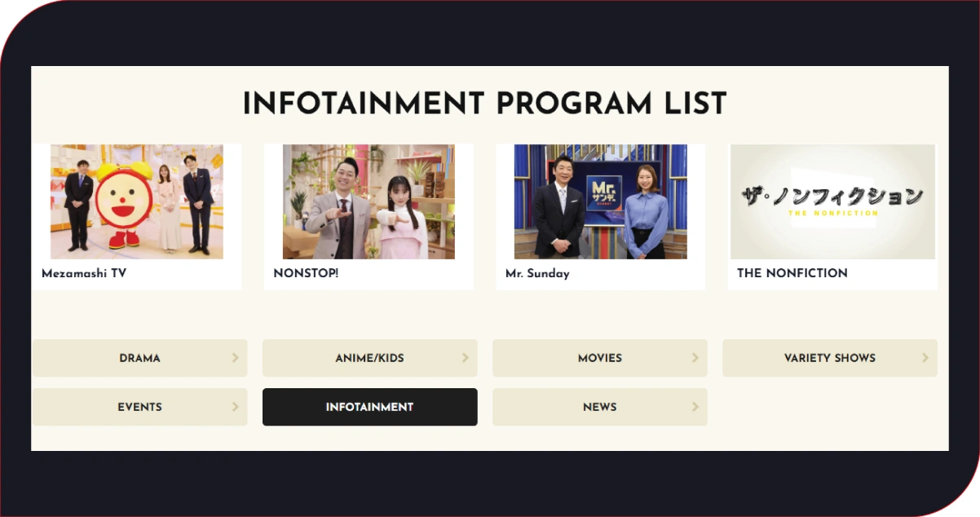Select the VARIETY SHOWS category button
Image resolution: width=980 pixels, height=517 pixels.
(830, 358)
